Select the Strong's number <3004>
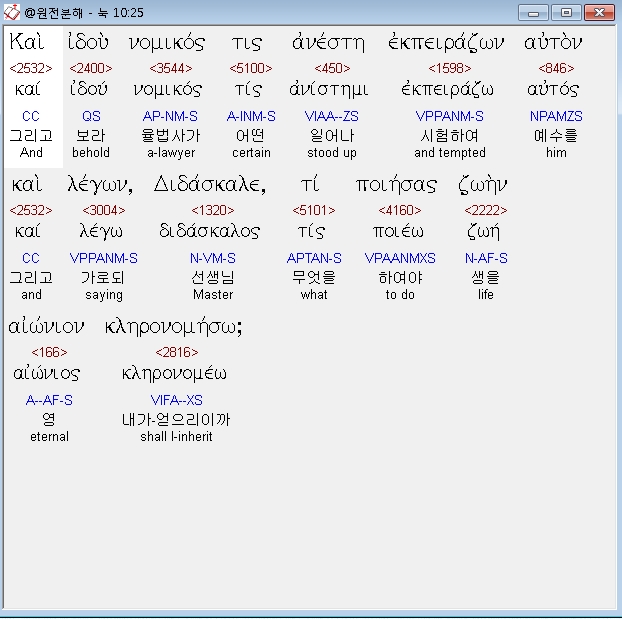 coord(104,210)
